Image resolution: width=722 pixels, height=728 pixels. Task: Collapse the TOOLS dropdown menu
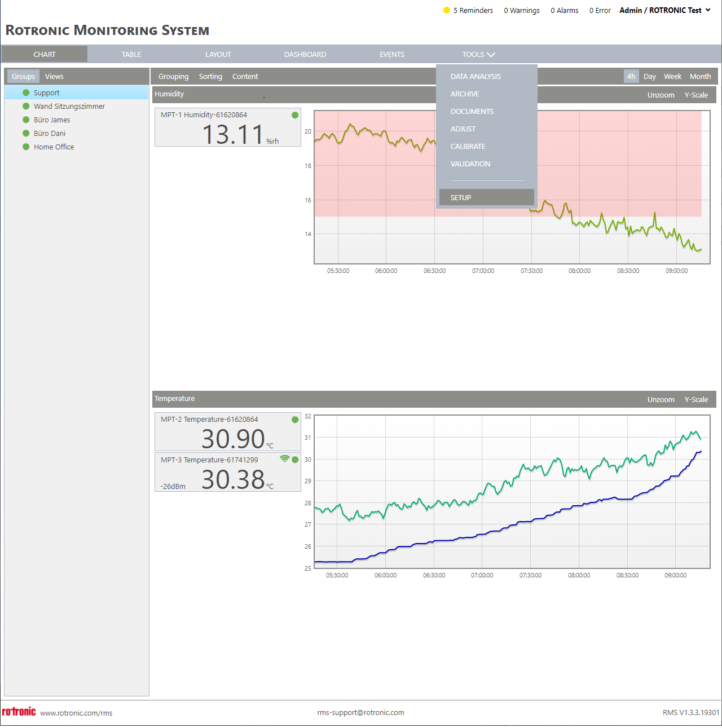tap(478, 55)
